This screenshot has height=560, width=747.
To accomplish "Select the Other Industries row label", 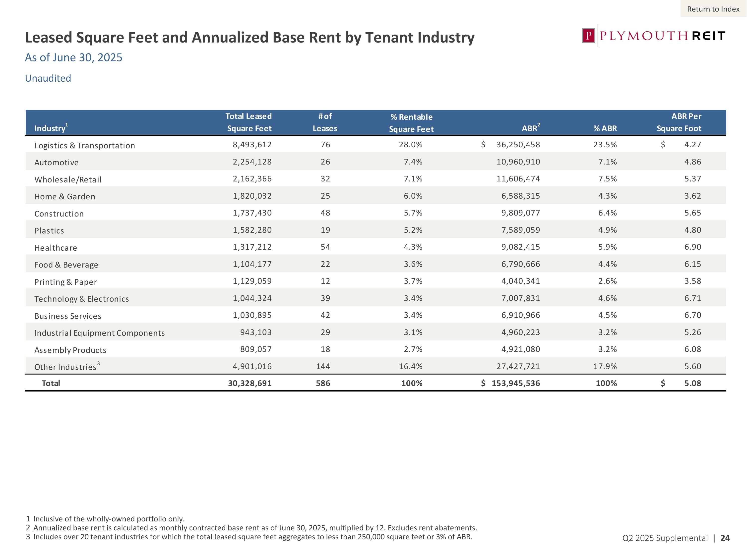I will click(65, 367).
